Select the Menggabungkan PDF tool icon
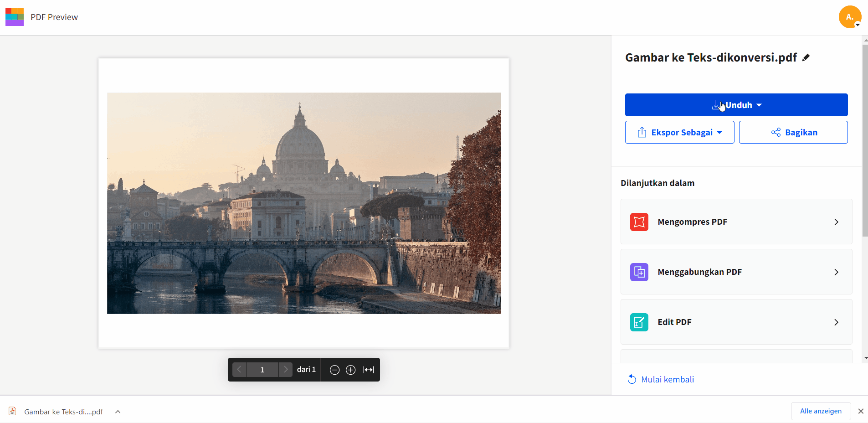The image size is (868, 423). point(639,272)
